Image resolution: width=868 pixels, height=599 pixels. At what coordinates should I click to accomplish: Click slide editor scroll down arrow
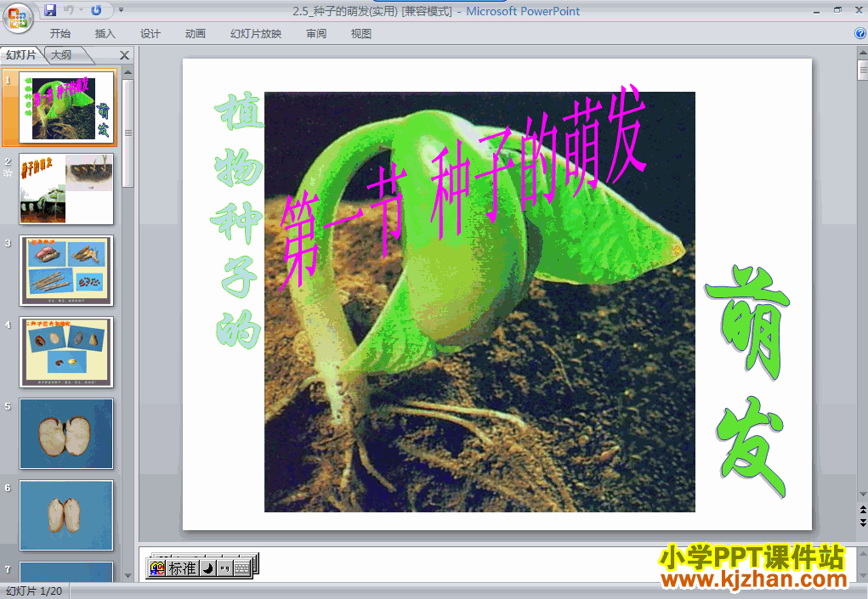[x=862, y=494]
